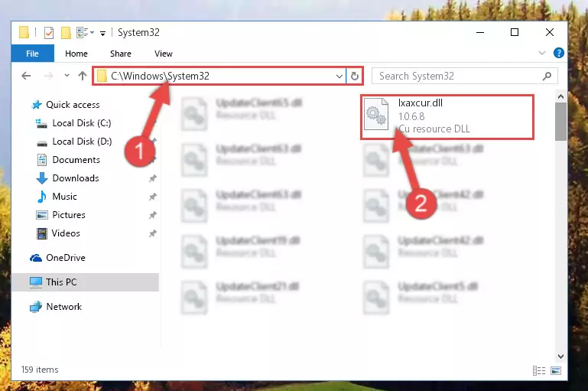Click the Forward navigation arrow
Image resolution: width=588 pixels, height=391 pixels.
(x=48, y=76)
